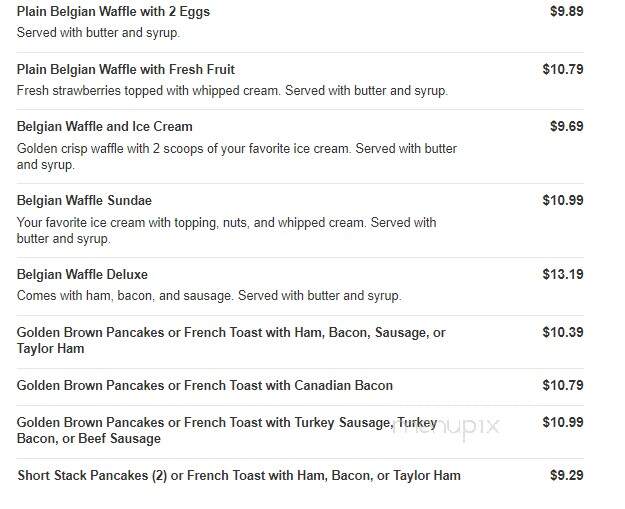Click the $9.89 price
Image resolution: width=625 pixels, height=509 pixels.
click(566, 11)
